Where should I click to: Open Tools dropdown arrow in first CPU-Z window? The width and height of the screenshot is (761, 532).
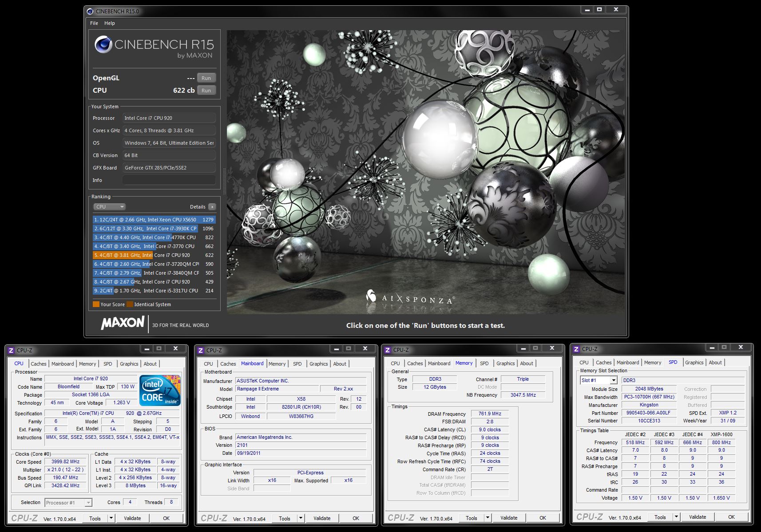[x=111, y=518]
